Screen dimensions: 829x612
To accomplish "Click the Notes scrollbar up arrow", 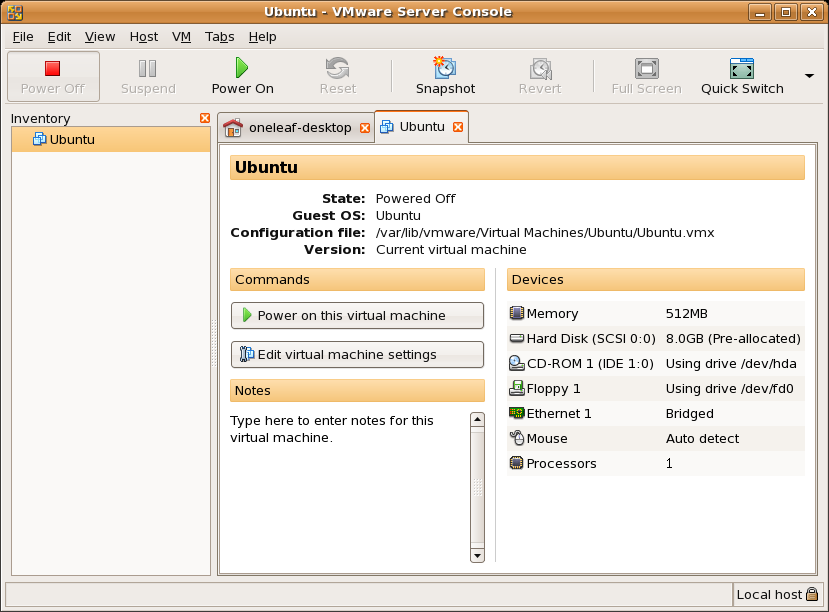I will point(477,420).
